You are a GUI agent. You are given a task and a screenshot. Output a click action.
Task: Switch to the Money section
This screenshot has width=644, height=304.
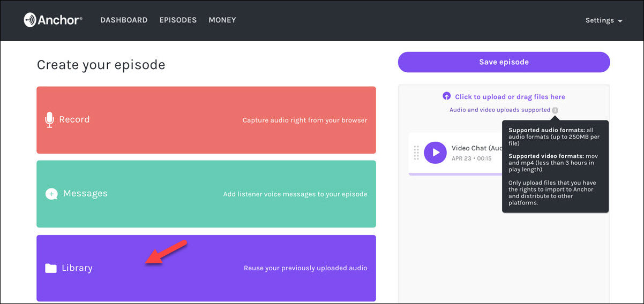222,20
